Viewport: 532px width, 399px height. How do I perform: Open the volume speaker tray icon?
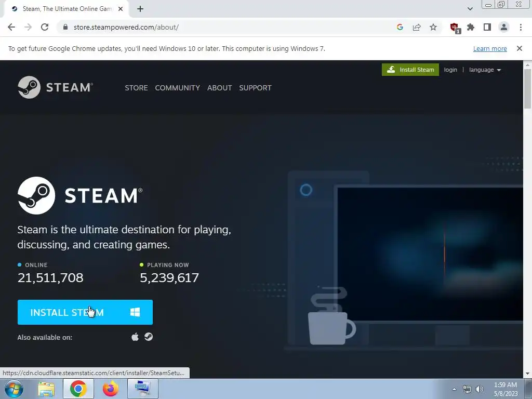[480, 389]
